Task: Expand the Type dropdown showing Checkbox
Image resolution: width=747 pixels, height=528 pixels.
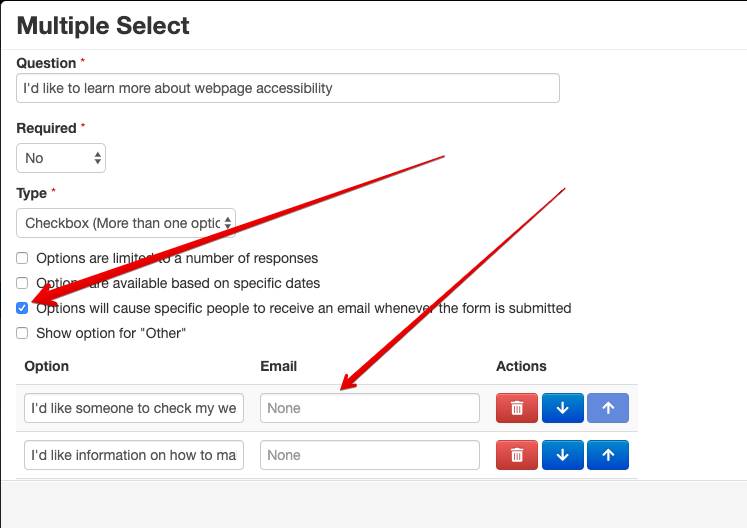Action: pyautogui.click(x=126, y=222)
